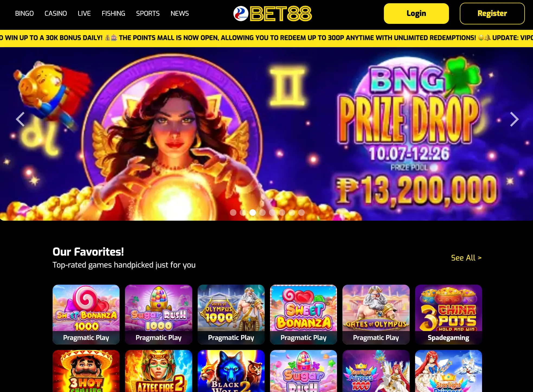The height and width of the screenshot is (392, 533).
Task: Go to the SPORTS section
Action: (148, 13)
